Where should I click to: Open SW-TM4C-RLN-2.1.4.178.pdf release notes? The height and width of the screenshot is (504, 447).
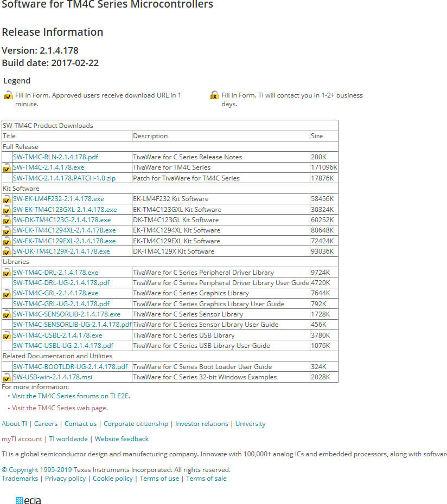(55, 157)
